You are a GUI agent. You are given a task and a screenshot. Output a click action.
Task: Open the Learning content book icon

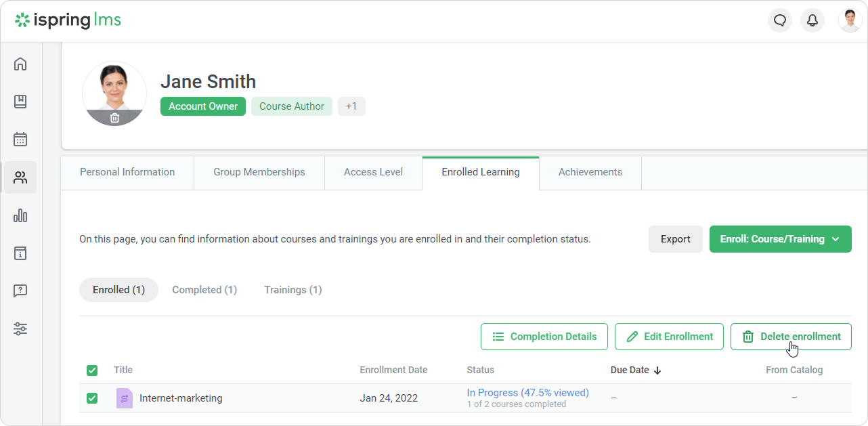tap(20, 102)
